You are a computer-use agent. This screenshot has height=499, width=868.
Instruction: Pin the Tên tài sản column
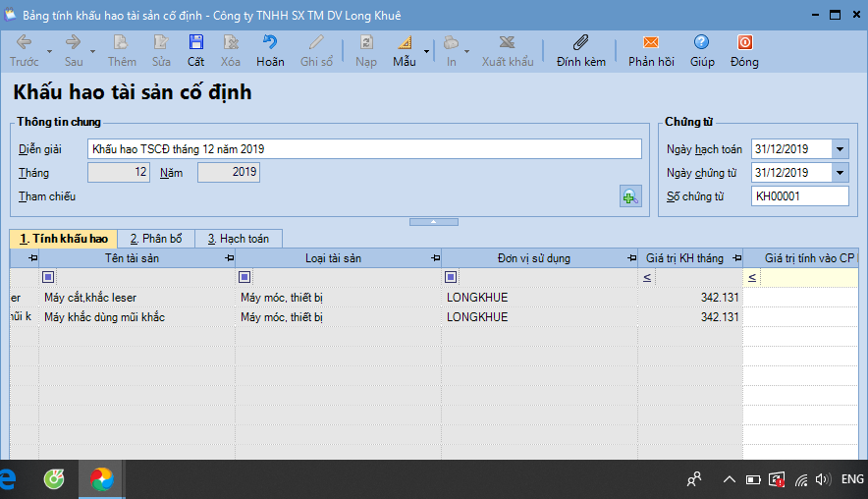pos(230,258)
